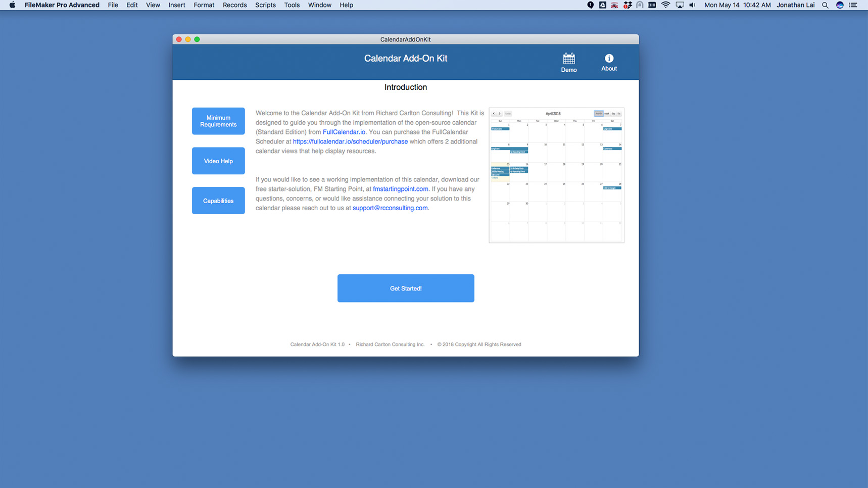Visit the fmstartingpoint.com link
The height and width of the screenshot is (488, 868).
pos(401,189)
